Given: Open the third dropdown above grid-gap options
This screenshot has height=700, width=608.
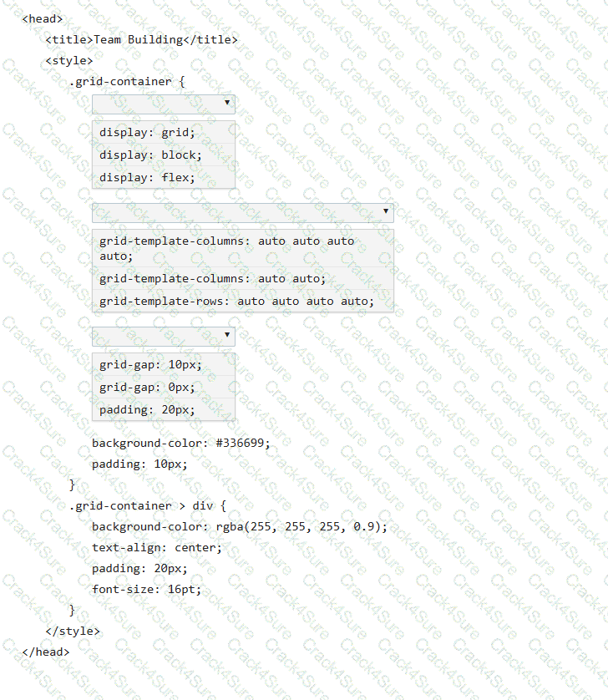Looking at the screenshot, I should pos(164,336).
